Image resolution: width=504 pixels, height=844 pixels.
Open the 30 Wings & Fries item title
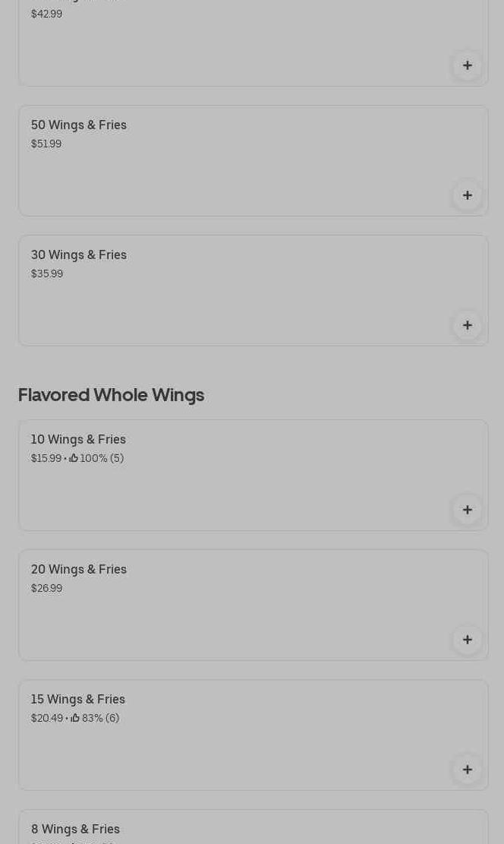tap(79, 254)
